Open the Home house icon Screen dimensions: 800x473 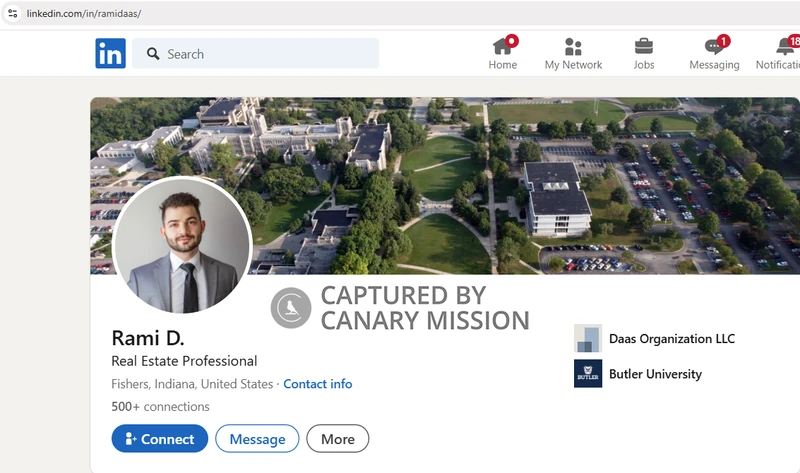pos(502,46)
